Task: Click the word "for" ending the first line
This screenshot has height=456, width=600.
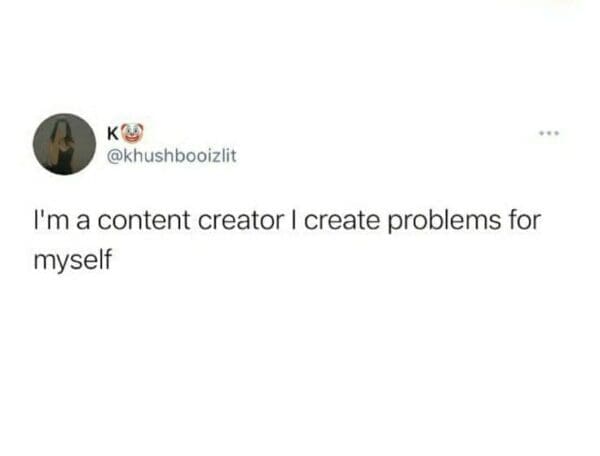Action: tap(525, 220)
